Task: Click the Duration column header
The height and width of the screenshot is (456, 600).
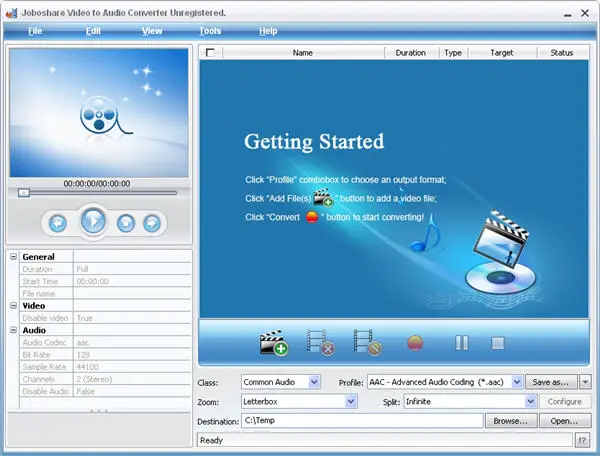Action: point(411,53)
